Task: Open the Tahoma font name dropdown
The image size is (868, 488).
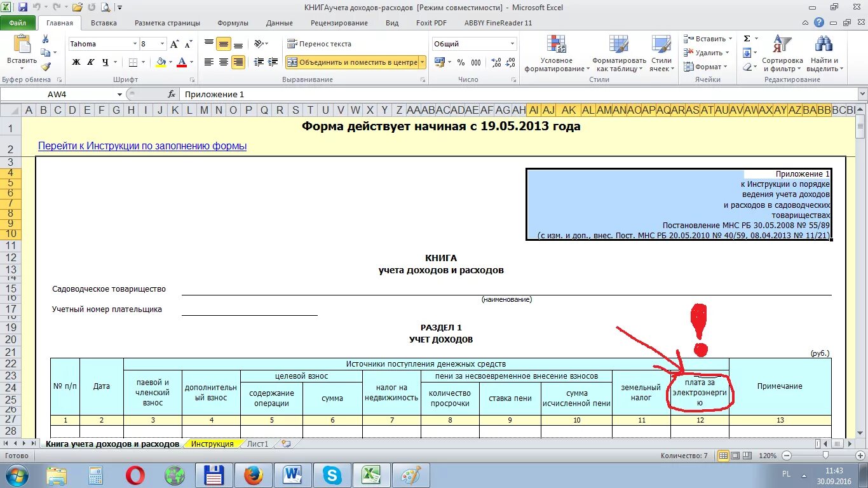Action: (135, 44)
